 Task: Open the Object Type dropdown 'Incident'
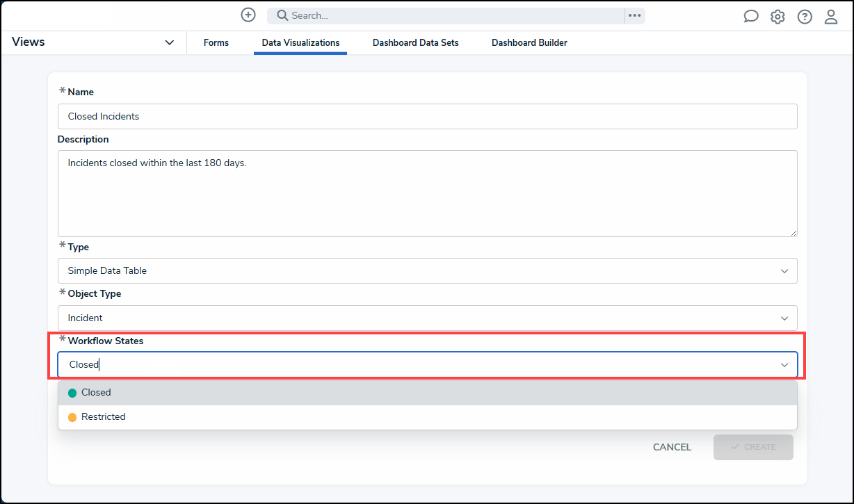[427, 318]
